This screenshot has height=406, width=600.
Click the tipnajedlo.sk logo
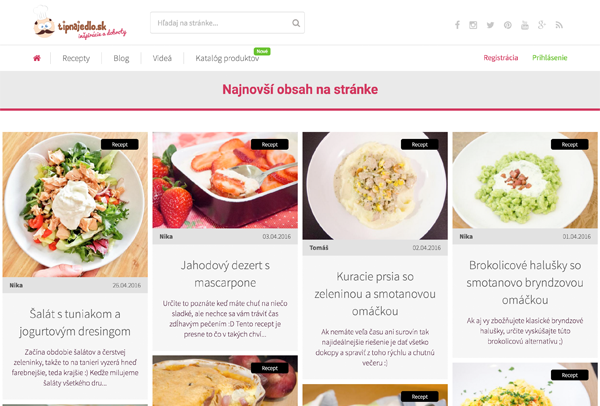coord(80,23)
